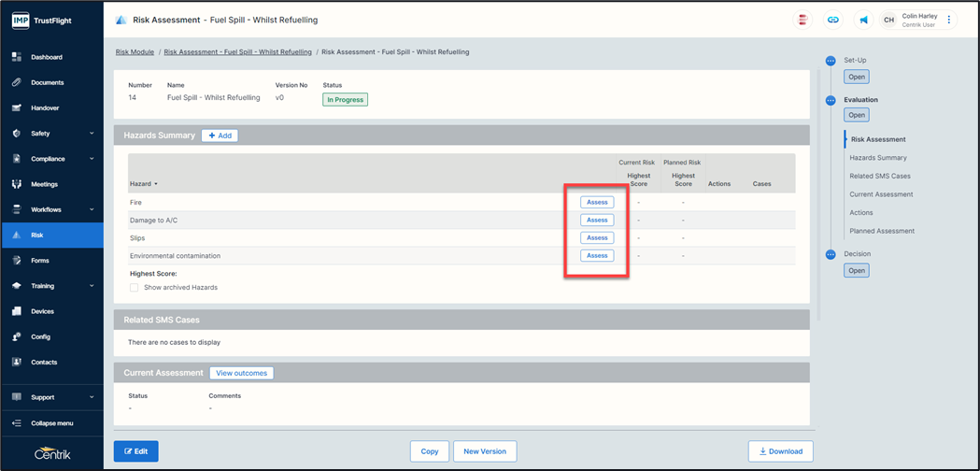Viewport: 980px width, 471px height.
Task: Expand the Compliance menu chevron
Action: click(x=92, y=159)
